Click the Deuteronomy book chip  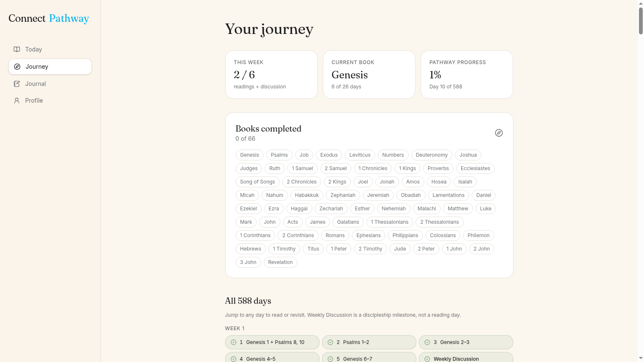432,155
